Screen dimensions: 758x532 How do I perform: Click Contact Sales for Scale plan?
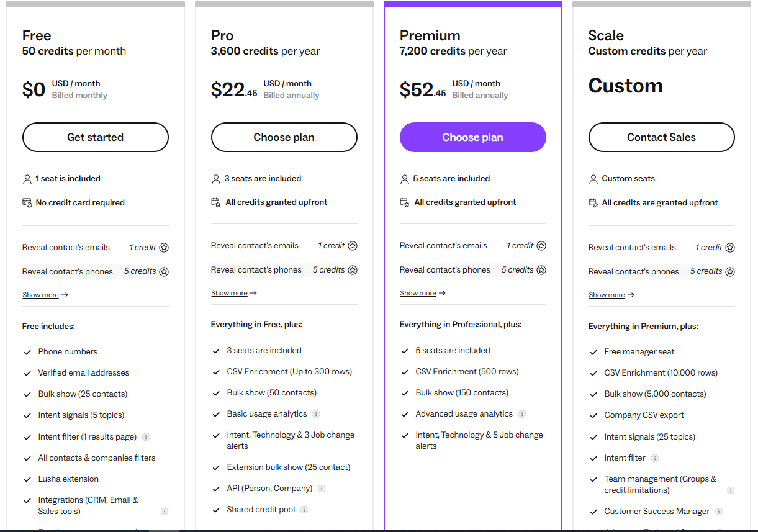pyautogui.click(x=662, y=137)
